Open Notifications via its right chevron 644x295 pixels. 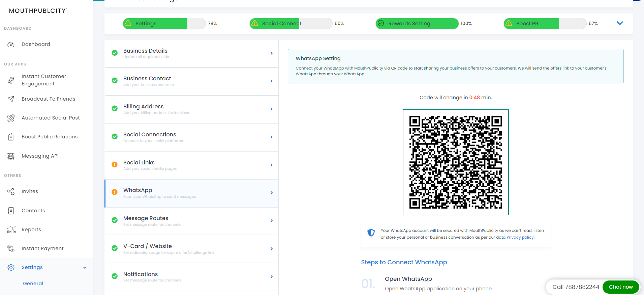click(x=272, y=277)
